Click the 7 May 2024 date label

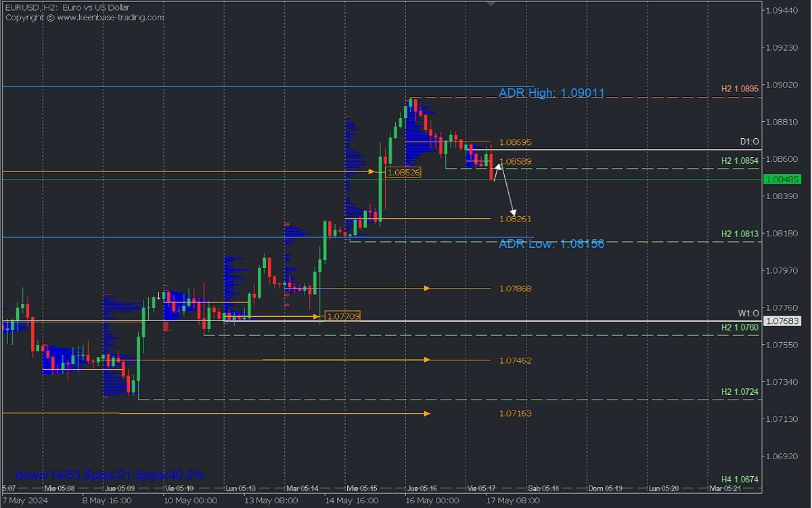[24, 501]
